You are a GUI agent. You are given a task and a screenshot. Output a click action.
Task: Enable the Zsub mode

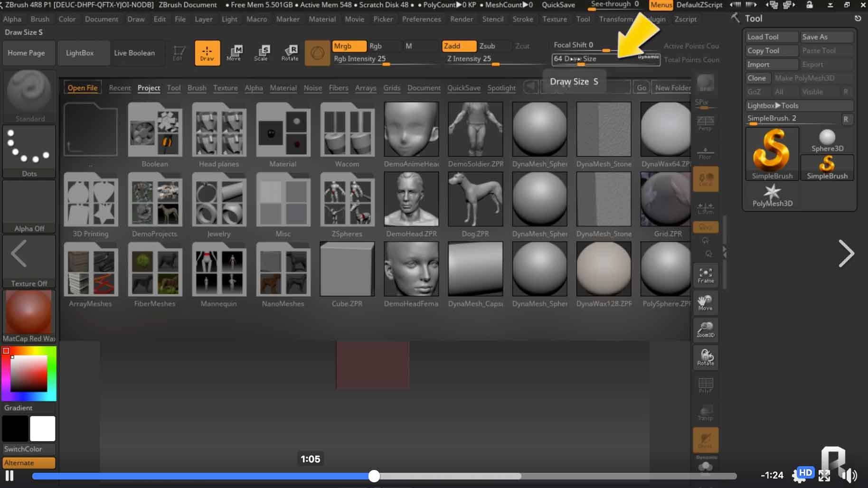click(487, 46)
